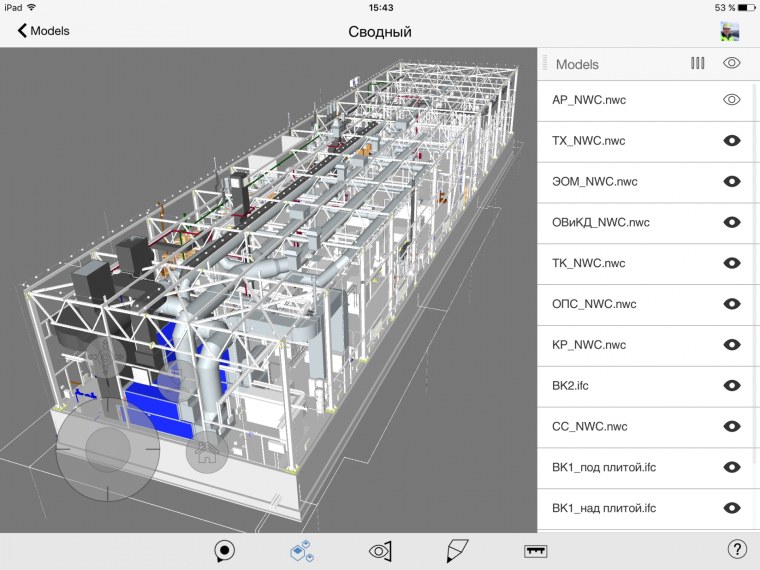Select the eye camera view tool
This screenshot has height=570, width=760.
tap(380, 551)
